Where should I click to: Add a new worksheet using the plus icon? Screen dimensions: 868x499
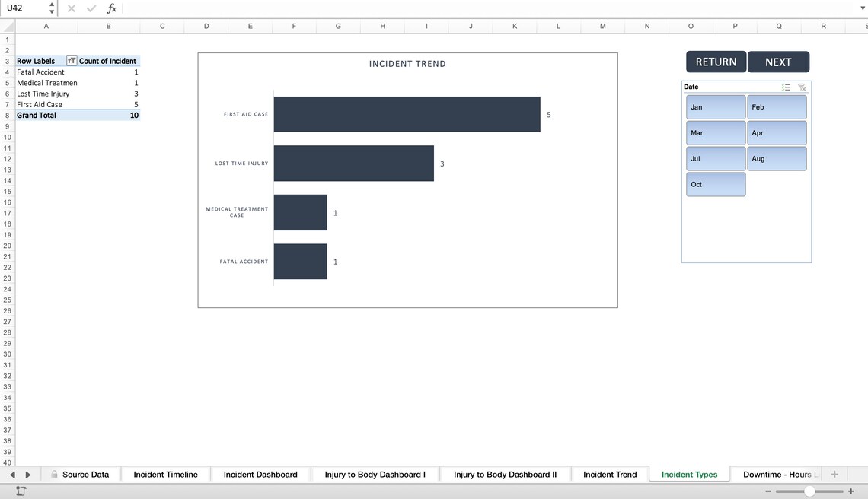(x=834, y=474)
